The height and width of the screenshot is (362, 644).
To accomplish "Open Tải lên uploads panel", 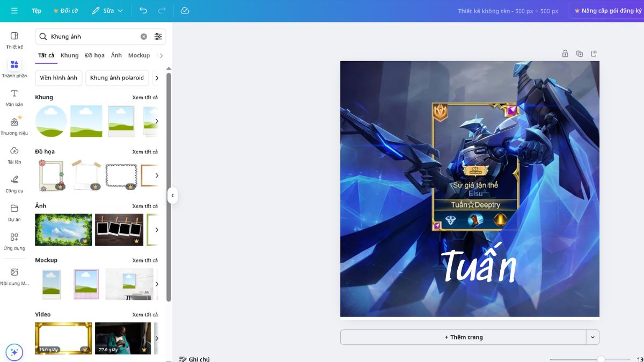I will point(14,155).
